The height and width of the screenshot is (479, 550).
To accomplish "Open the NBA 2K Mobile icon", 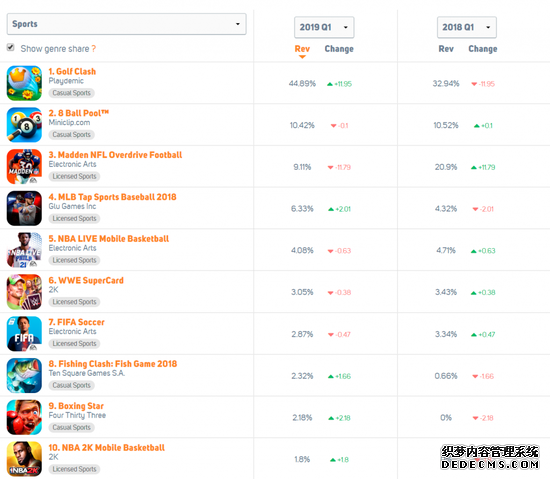I will 24,459.
